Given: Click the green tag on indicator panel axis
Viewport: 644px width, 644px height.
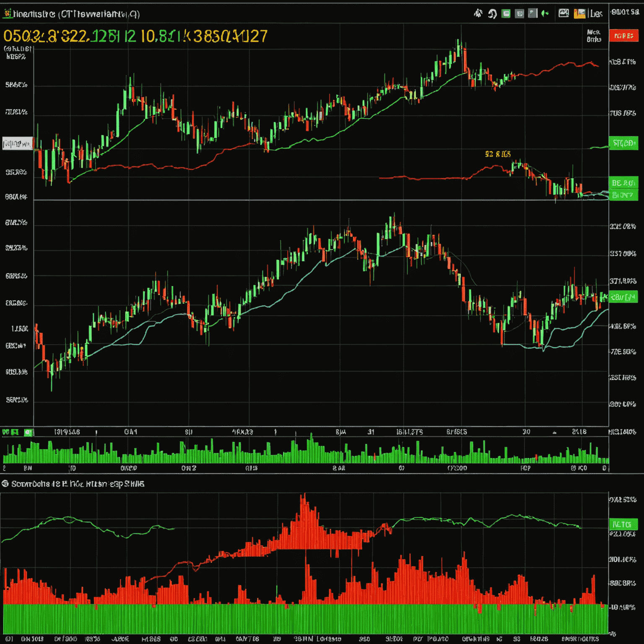Looking at the screenshot, I should [x=623, y=524].
